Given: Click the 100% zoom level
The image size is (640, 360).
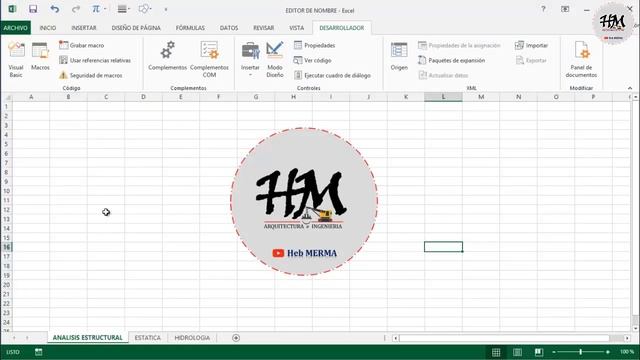Looking at the screenshot, I should [x=627, y=352].
